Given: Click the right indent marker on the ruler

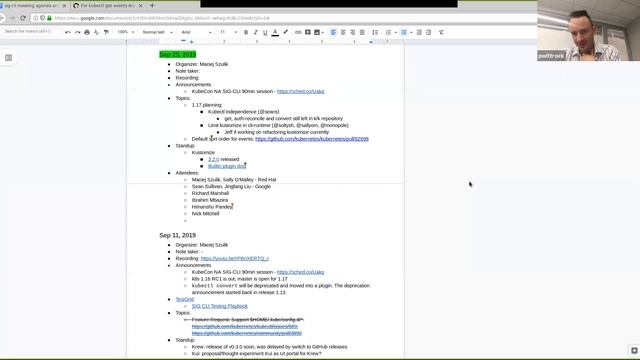Looking at the screenshot, I should click(x=371, y=42).
